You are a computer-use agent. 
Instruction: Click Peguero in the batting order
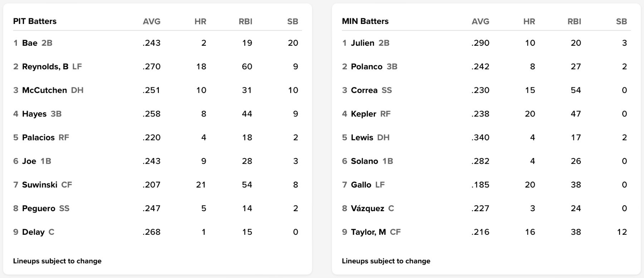[x=39, y=208]
